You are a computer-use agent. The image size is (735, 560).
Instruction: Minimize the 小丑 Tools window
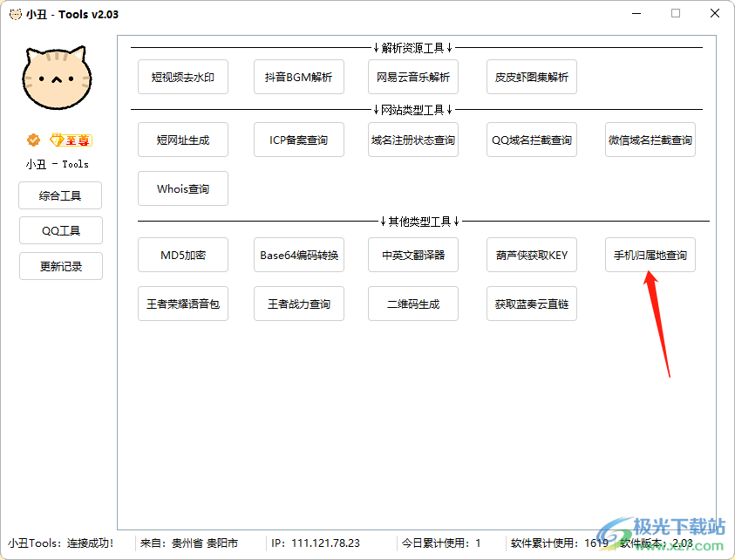click(636, 14)
